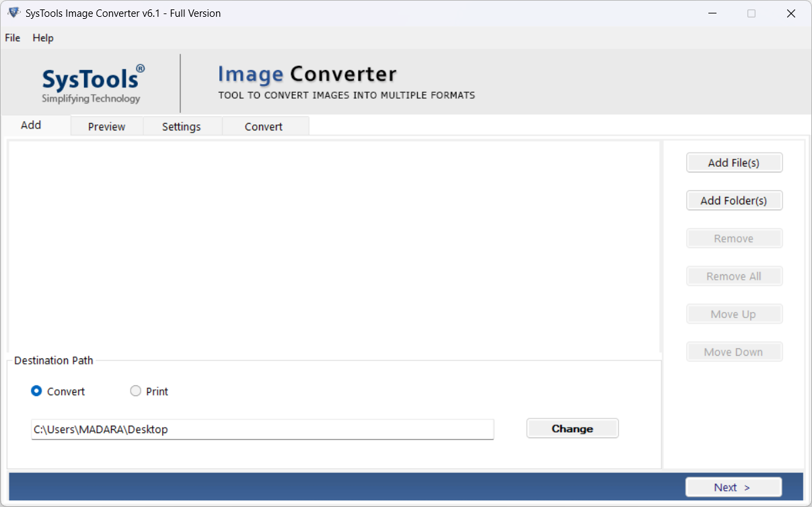Select the Print radio option
The height and width of the screenshot is (507, 812).
(149, 391)
